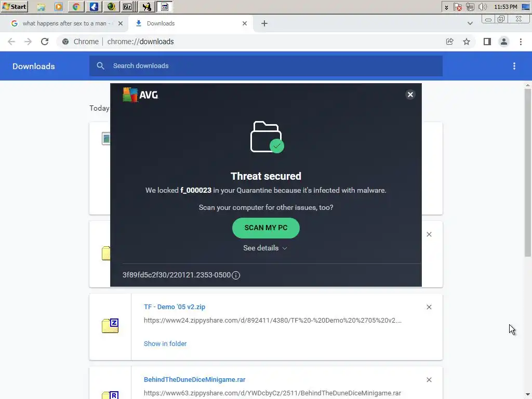Open the Chrome three-dot menu
The image size is (532, 399).
point(521,42)
